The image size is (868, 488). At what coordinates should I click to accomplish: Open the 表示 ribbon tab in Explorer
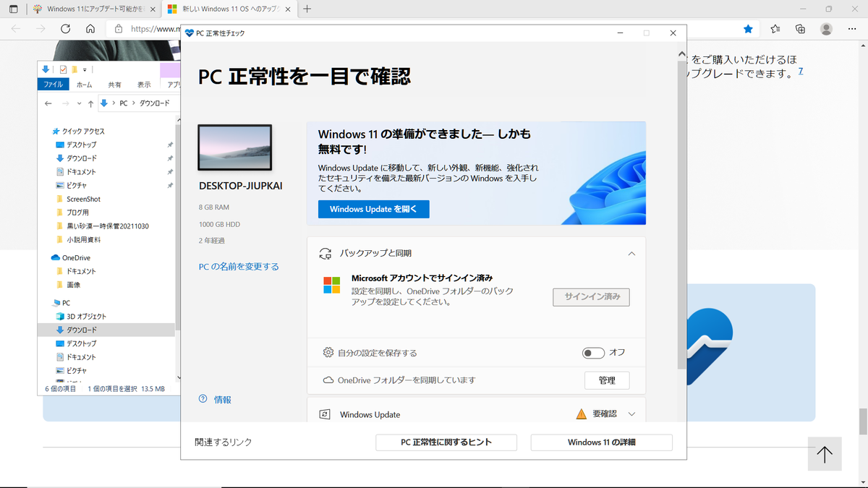145,85
